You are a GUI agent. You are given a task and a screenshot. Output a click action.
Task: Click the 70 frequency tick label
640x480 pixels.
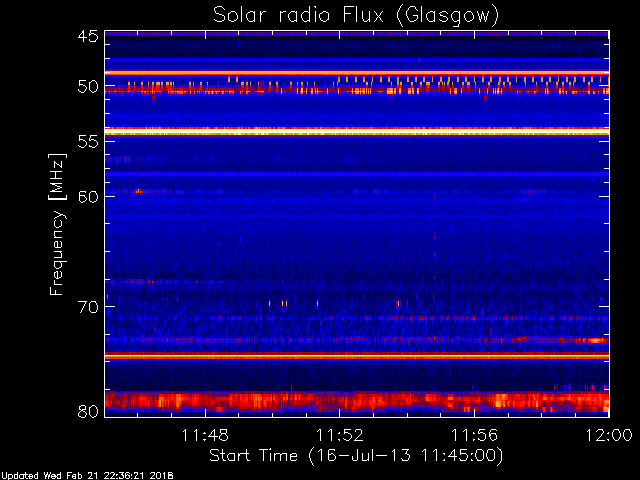pyautogui.click(x=88, y=307)
